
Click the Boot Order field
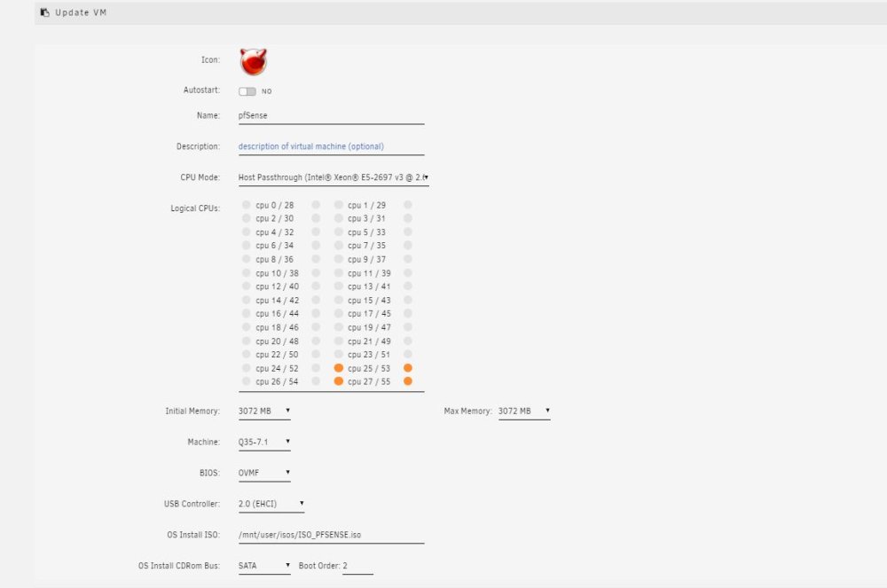tap(357, 566)
